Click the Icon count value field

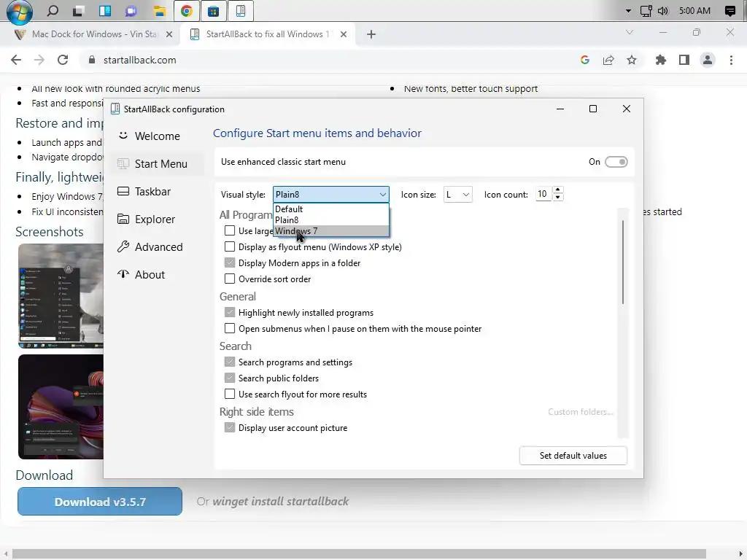tap(543, 194)
